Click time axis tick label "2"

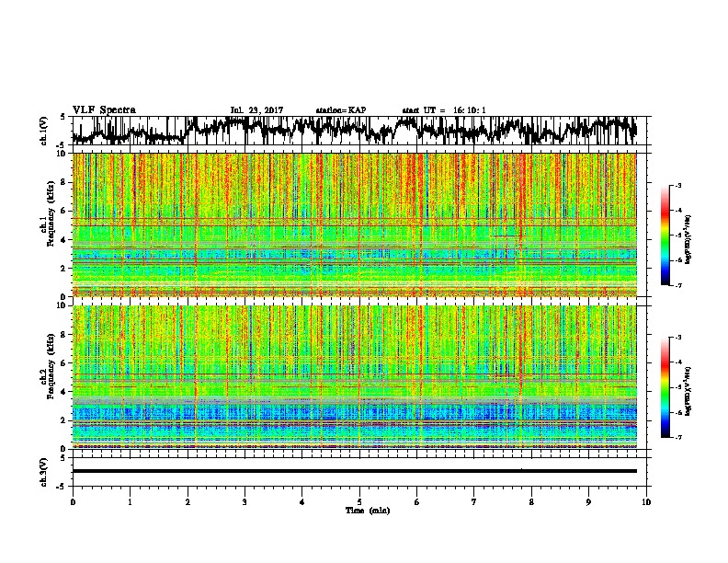[188, 502]
